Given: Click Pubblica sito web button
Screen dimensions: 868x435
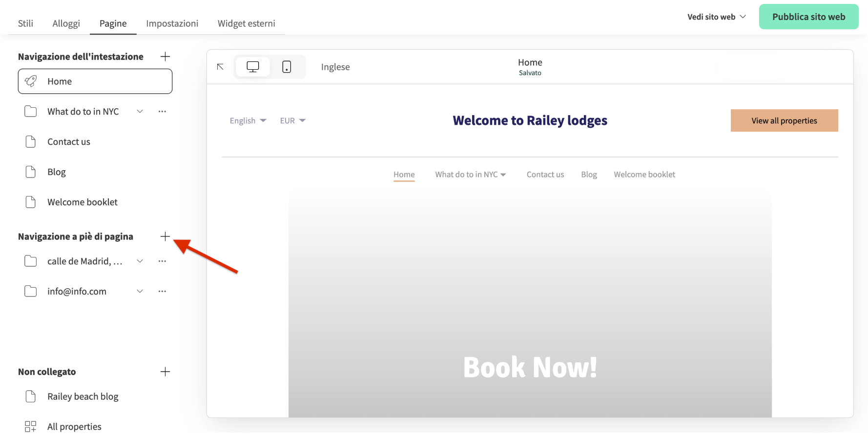Looking at the screenshot, I should point(808,17).
